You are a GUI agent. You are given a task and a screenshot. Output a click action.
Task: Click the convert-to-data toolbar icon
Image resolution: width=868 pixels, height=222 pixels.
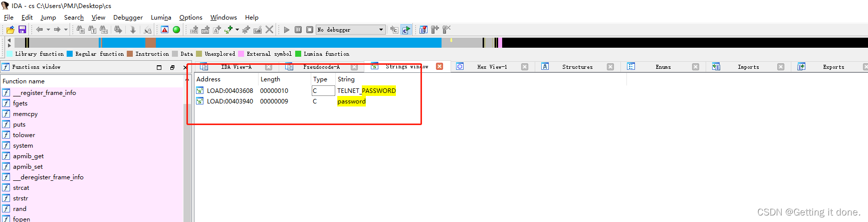[205, 30]
